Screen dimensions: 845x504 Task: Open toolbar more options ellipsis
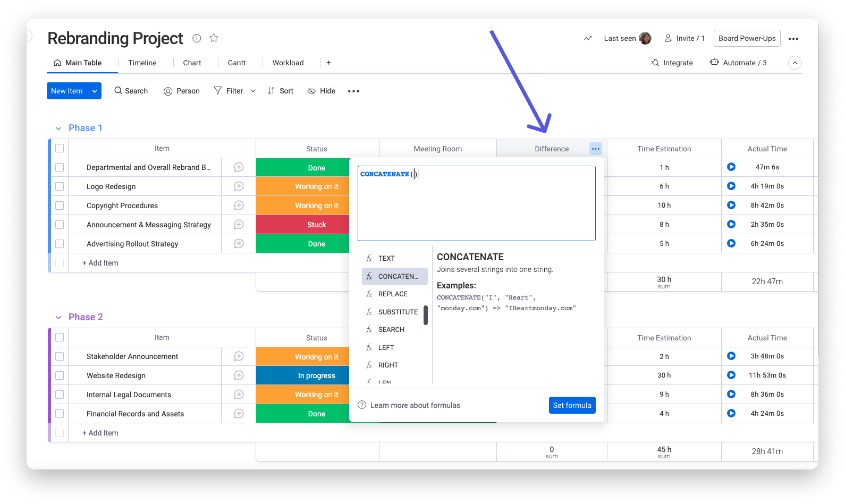pyautogui.click(x=353, y=91)
